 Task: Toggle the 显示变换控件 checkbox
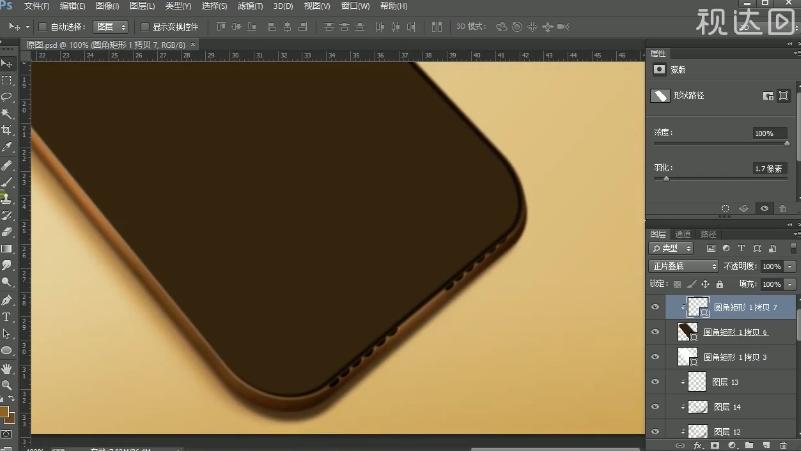click(145, 27)
